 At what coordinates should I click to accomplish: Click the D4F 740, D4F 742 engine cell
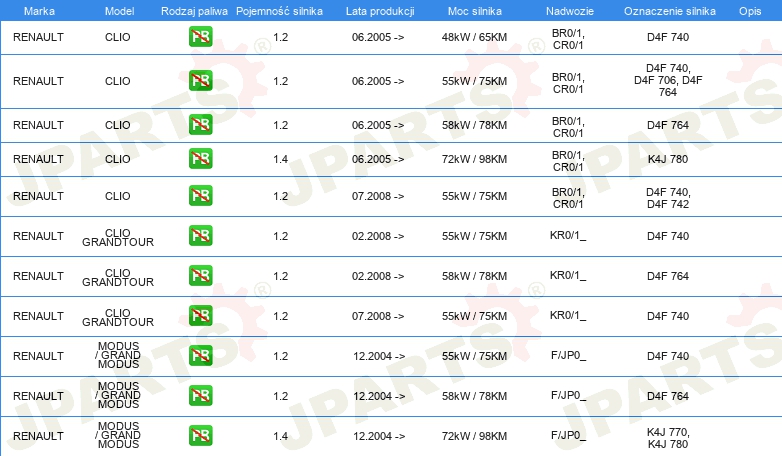668,198
